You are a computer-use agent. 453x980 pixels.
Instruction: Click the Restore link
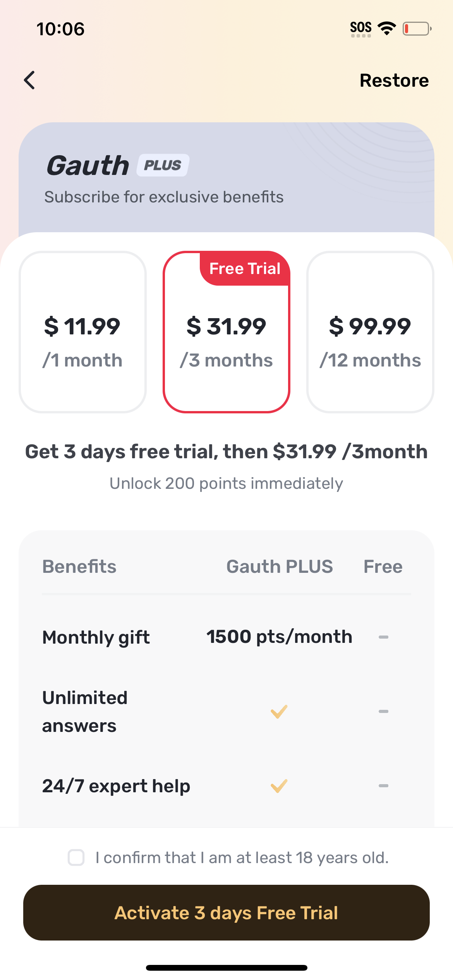394,81
